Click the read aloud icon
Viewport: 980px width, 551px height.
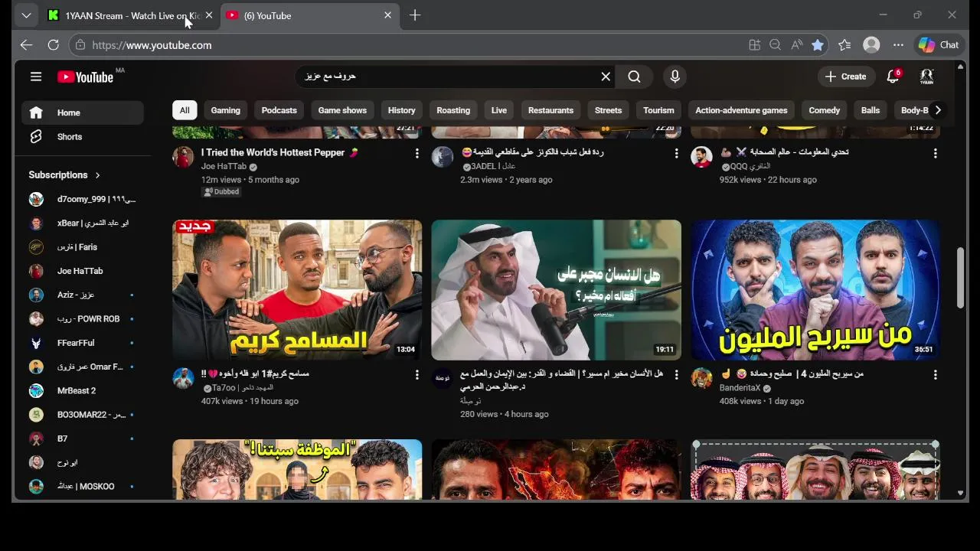(796, 45)
